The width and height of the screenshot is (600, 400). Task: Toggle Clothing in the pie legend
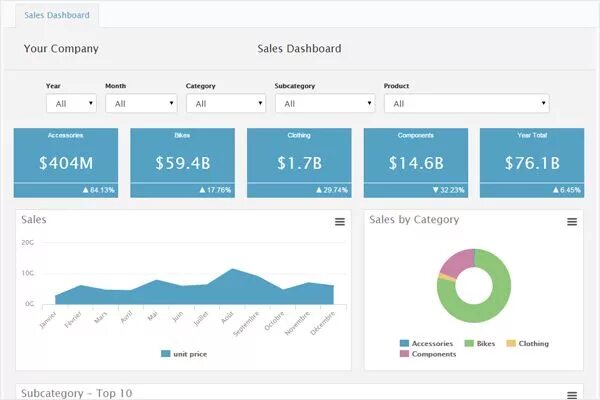pos(528,343)
